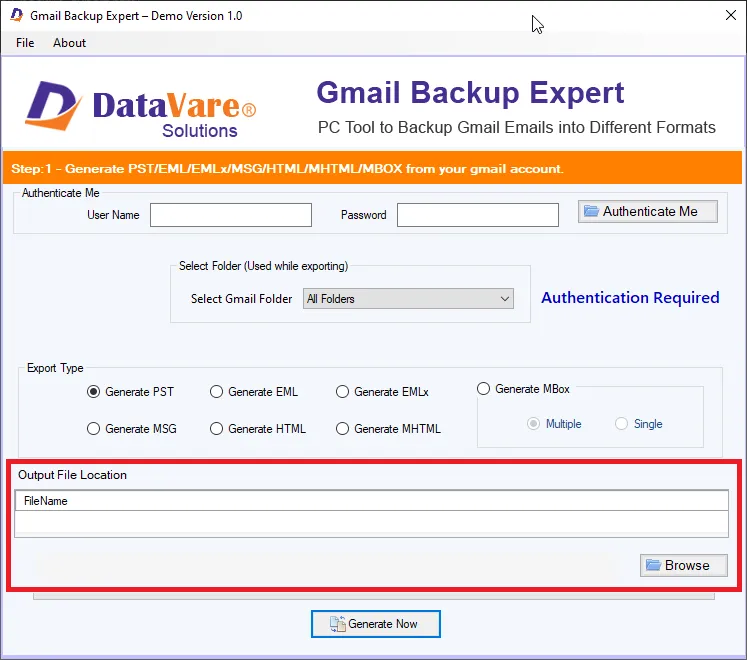Image resolution: width=747 pixels, height=660 pixels.
Task: Focus the Password input field
Action: click(478, 215)
